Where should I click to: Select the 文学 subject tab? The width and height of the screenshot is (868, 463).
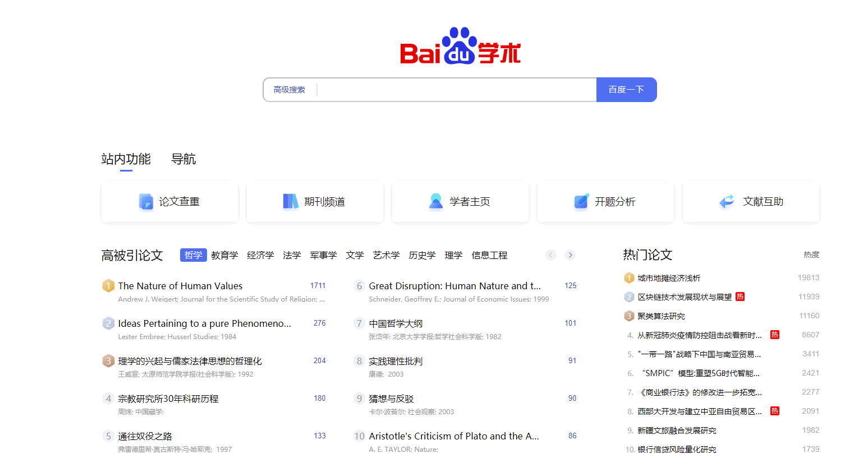point(355,255)
